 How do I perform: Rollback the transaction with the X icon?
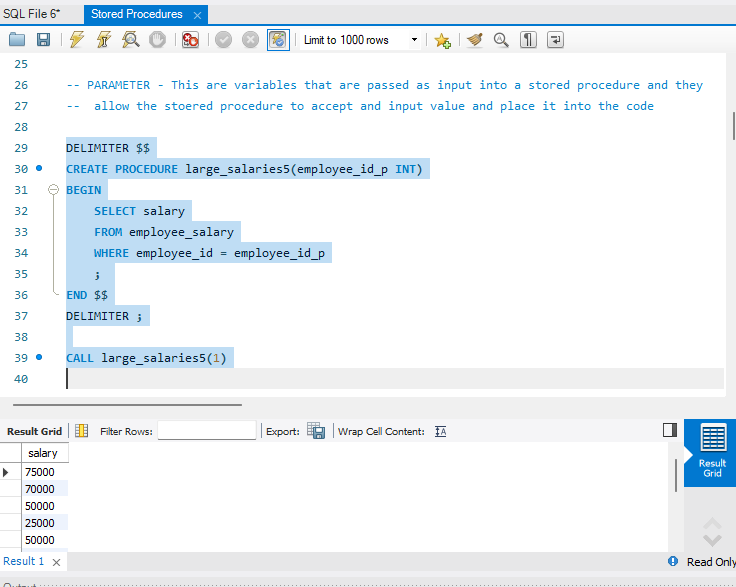[250, 40]
